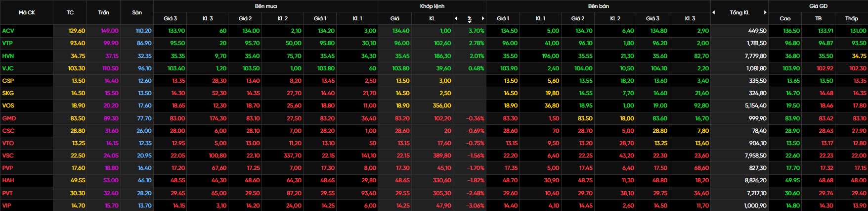Click ACV ceiling price 149.00
The height and width of the screenshot is (211, 868).
110,31
